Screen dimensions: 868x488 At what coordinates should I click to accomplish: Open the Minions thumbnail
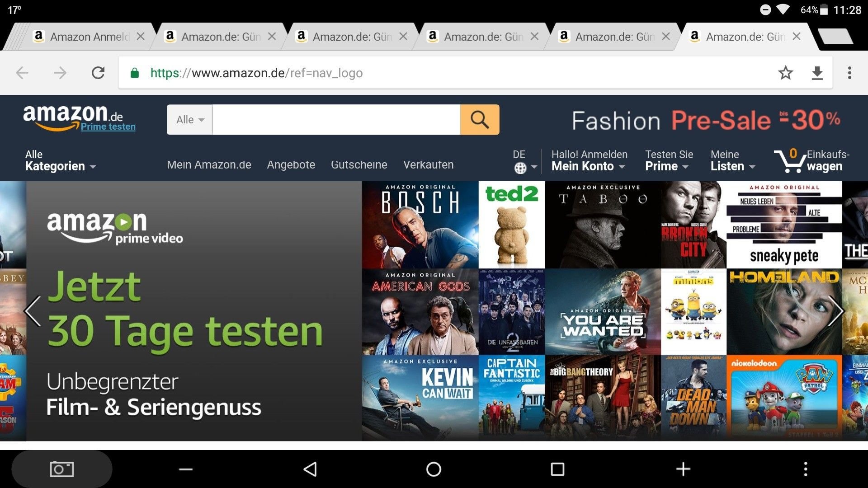point(693,312)
